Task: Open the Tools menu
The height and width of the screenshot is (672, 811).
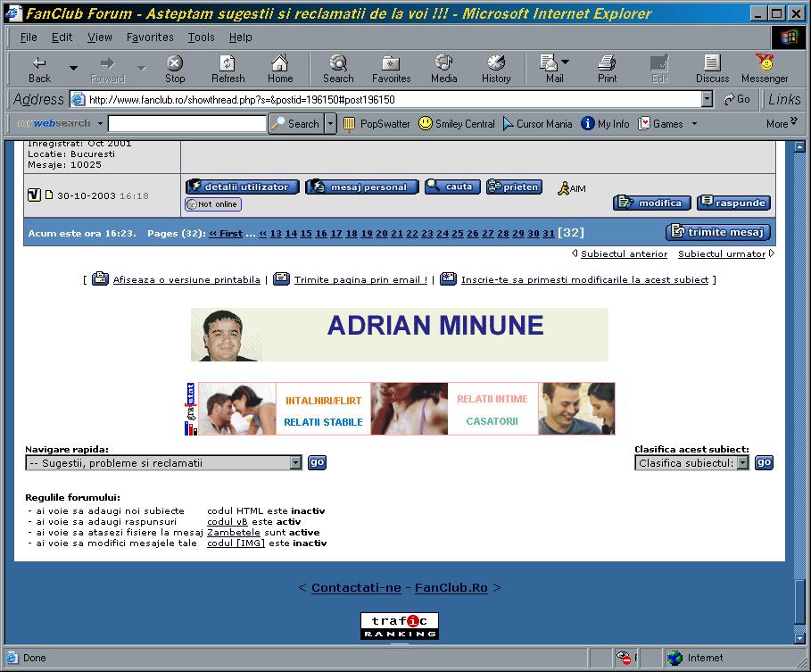Action: pos(201,37)
